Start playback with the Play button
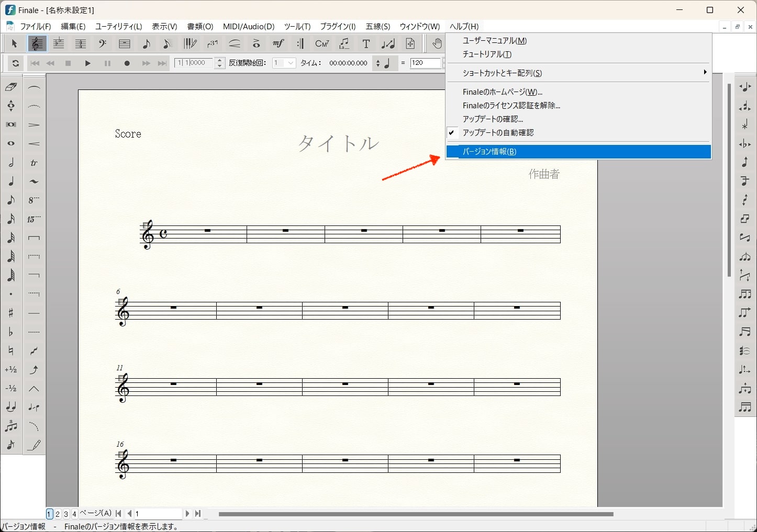Viewport: 757px width, 532px height. click(x=88, y=63)
